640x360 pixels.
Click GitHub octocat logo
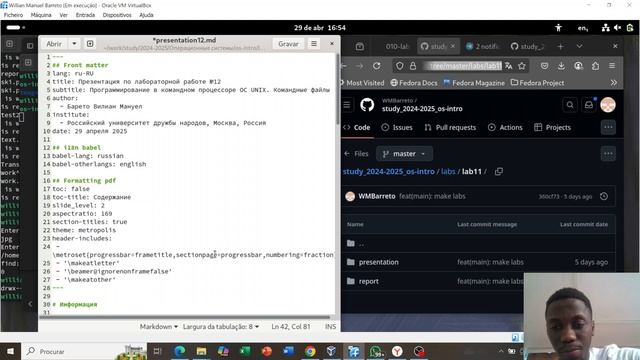click(x=367, y=105)
